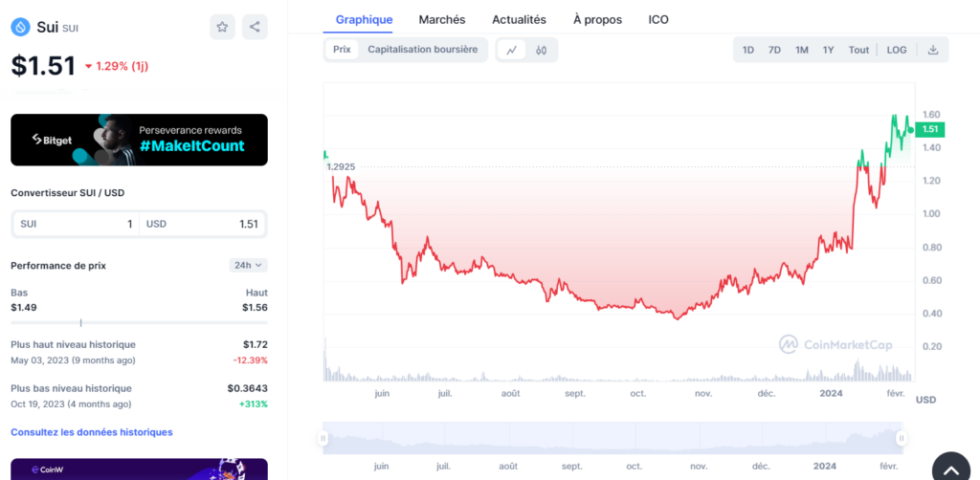Grab the right handle of range navigator
The image size is (980, 480).
coord(902,438)
